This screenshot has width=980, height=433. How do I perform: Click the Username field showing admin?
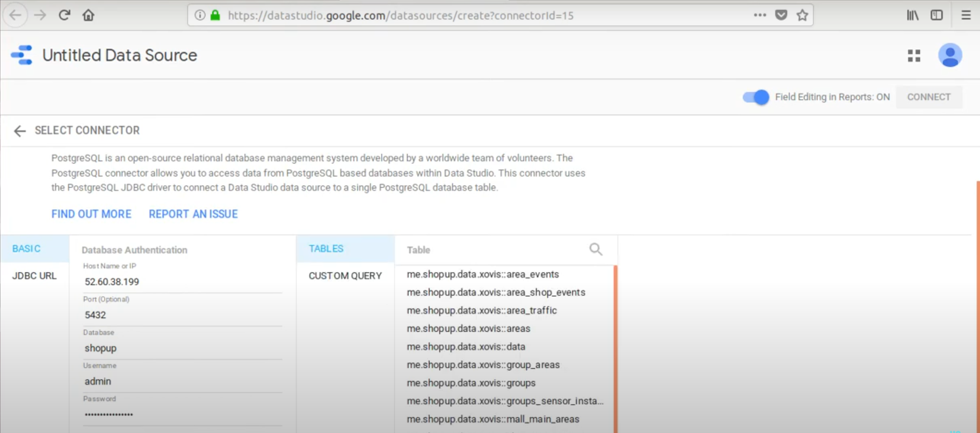click(x=183, y=381)
